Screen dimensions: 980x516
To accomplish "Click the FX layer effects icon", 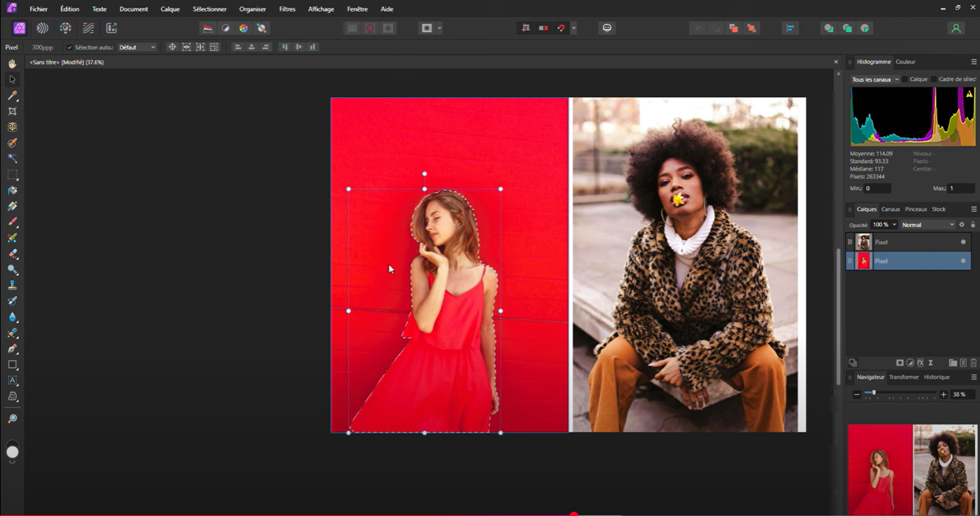I will tap(921, 363).
